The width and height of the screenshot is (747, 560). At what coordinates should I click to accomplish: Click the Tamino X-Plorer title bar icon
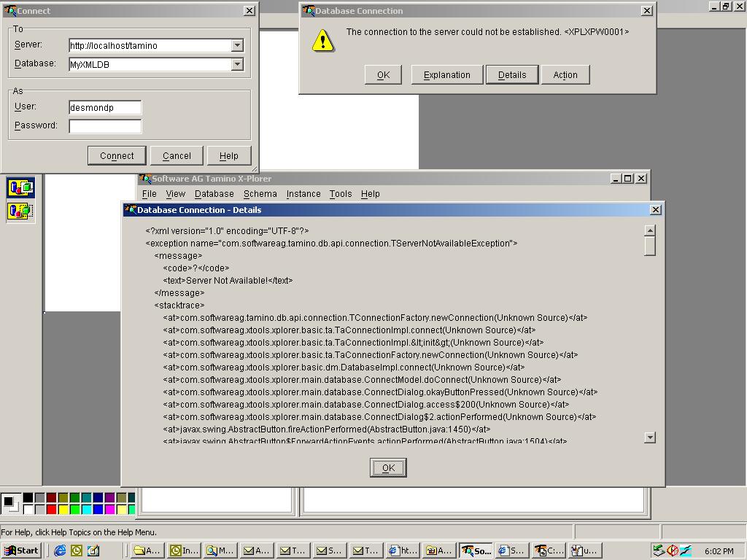point(144,179)
